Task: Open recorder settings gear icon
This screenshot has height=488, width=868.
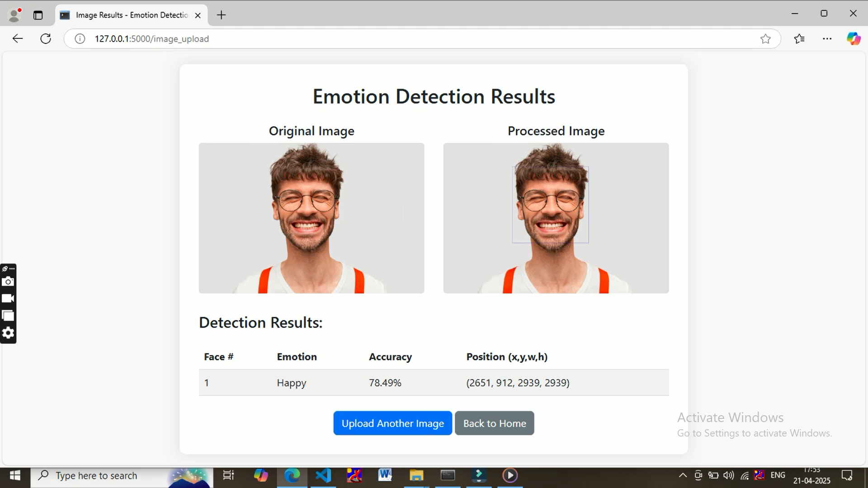Action: tap(8, 333)
